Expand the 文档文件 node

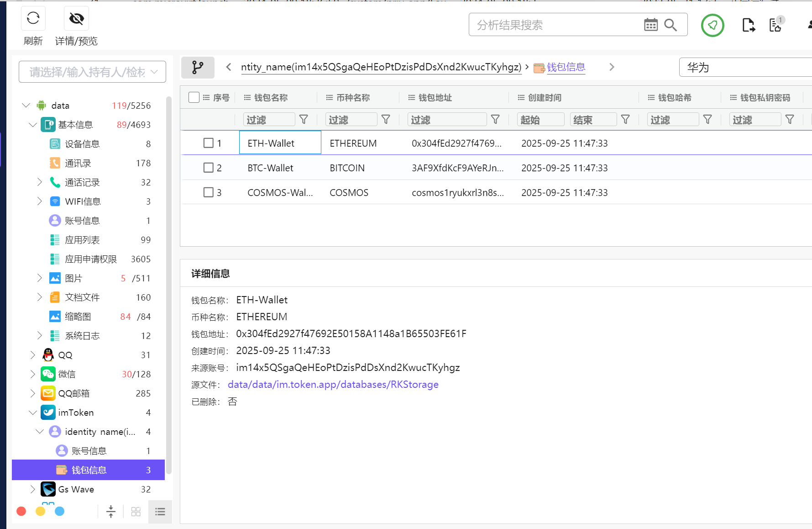pos(40,297)
